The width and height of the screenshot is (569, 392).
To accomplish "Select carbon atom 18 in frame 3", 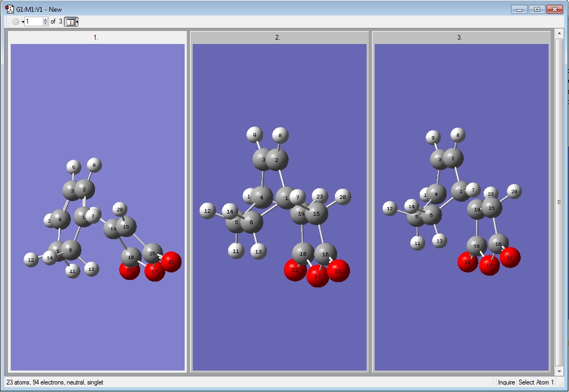I will 477,246.
